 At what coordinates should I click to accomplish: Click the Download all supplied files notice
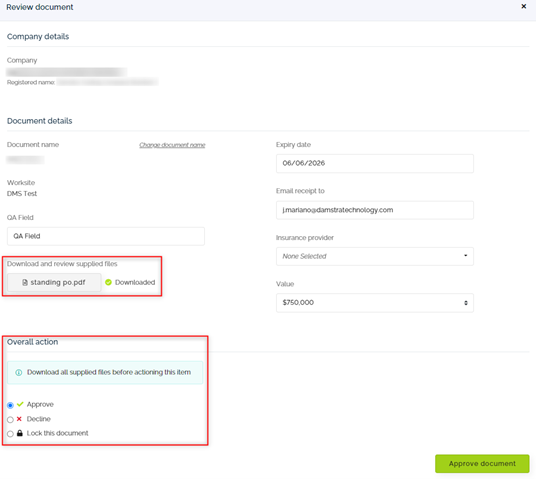pos(105,372)
